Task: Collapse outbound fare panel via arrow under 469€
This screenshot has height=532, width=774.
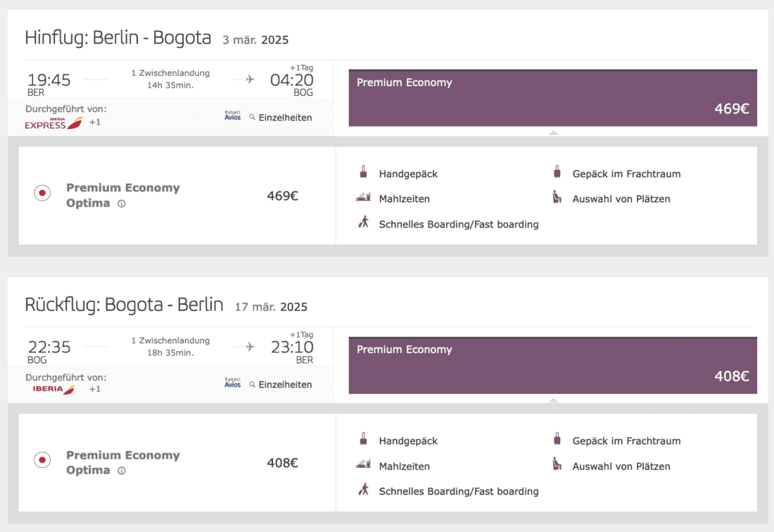Action: click(553, 132)
